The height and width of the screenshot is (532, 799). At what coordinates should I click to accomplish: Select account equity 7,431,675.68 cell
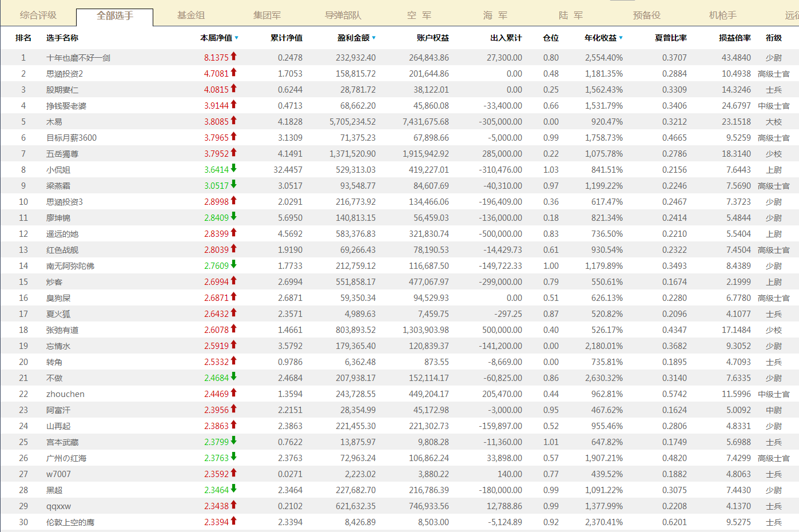click(x=426, y=122)
